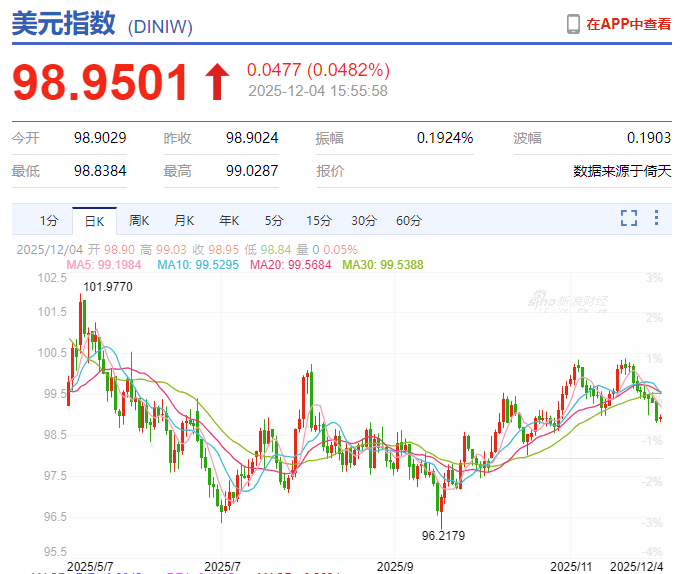Click the 美元指数 title heading
The width and height of the screenshot is (681, 574).
coord(65,24)
